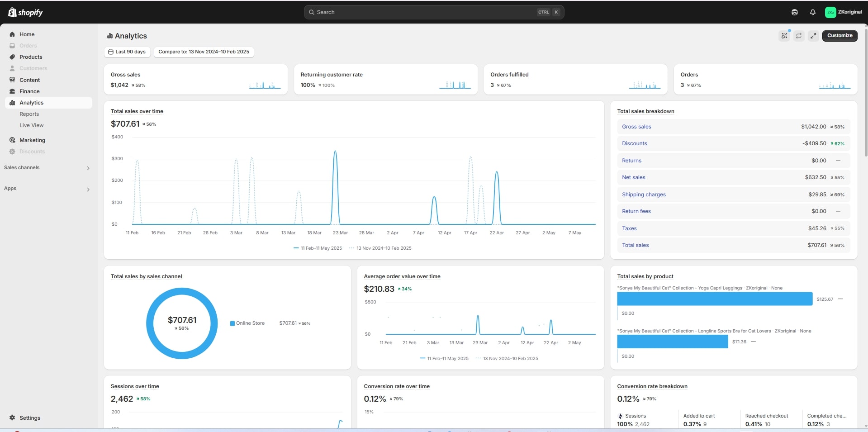Click the Shopify logo
The height and width of the screenshot is (432, 868).
pos(25,12)
